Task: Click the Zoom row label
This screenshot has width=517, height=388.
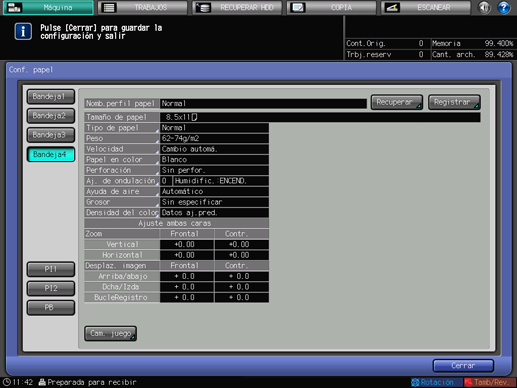Action: 122,234
